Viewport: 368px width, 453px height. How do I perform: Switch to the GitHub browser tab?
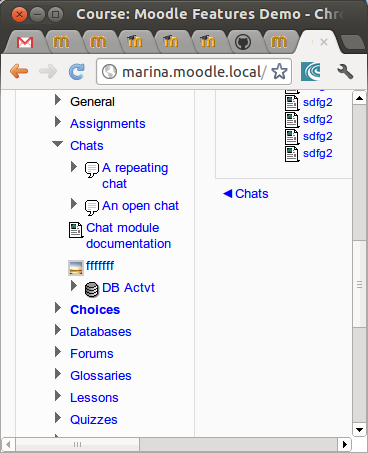(x=243, y=42)
